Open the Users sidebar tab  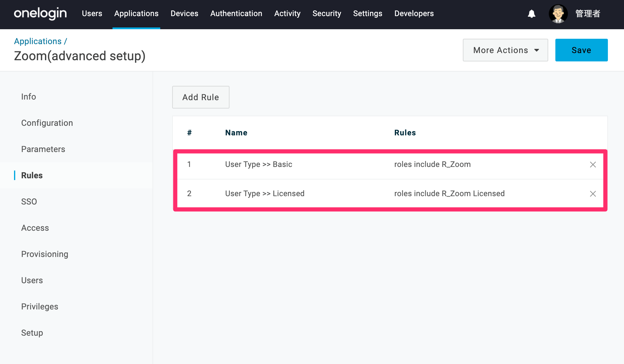(32, 280)
